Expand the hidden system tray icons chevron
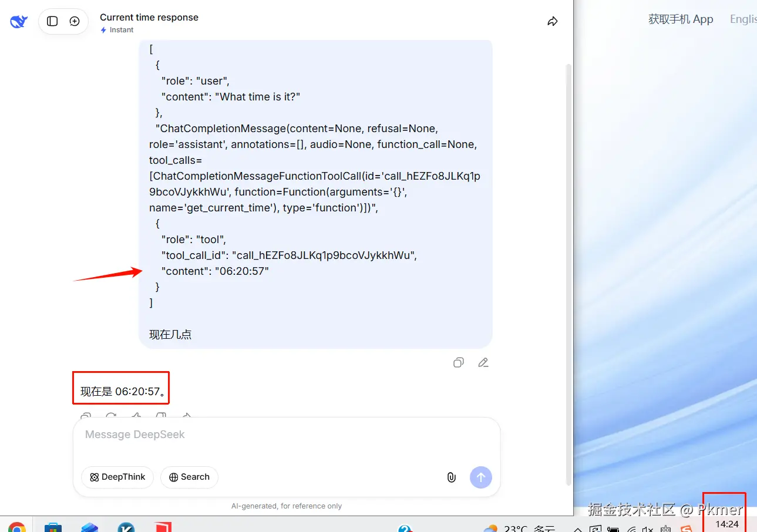 tap(578, 528)
